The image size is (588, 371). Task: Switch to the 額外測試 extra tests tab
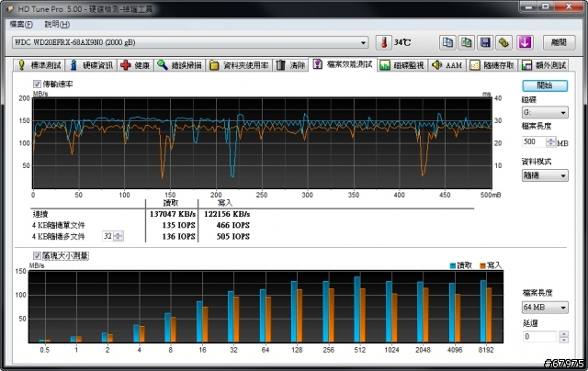click(x=544, y=65)
